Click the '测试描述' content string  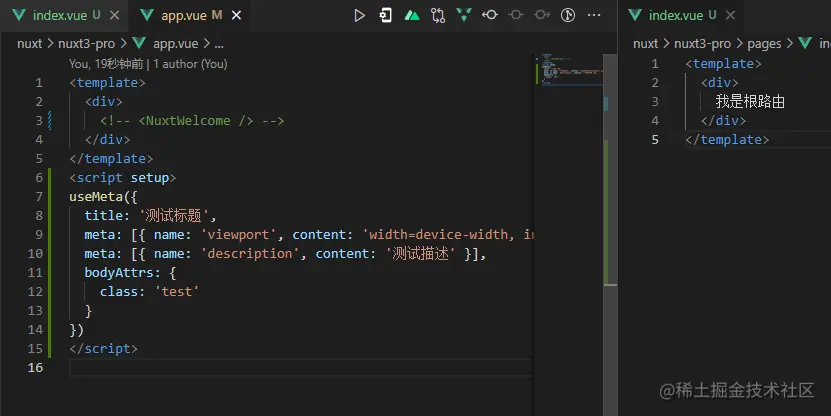click(420, 254)
